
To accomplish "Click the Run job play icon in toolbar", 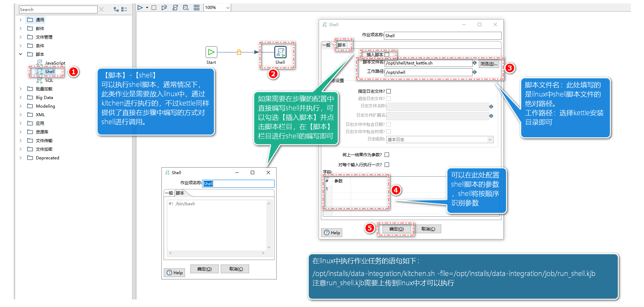I will pyautogui.click(x=140, y=7).
